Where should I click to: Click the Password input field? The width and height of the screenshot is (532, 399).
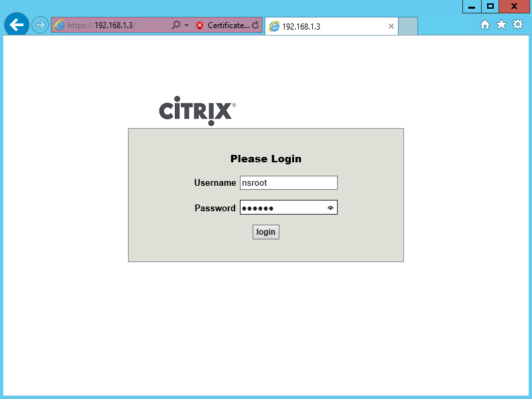pos(288,207)
